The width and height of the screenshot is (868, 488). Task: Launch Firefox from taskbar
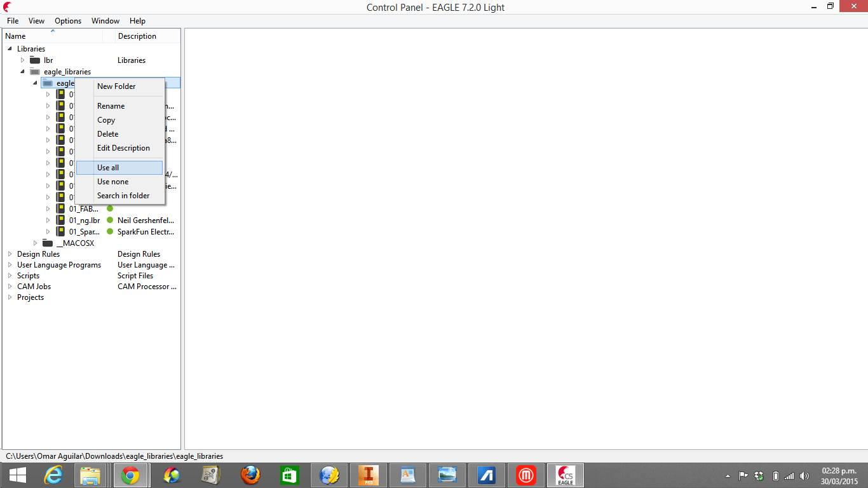pyautogui.click(x=250, y=475)
